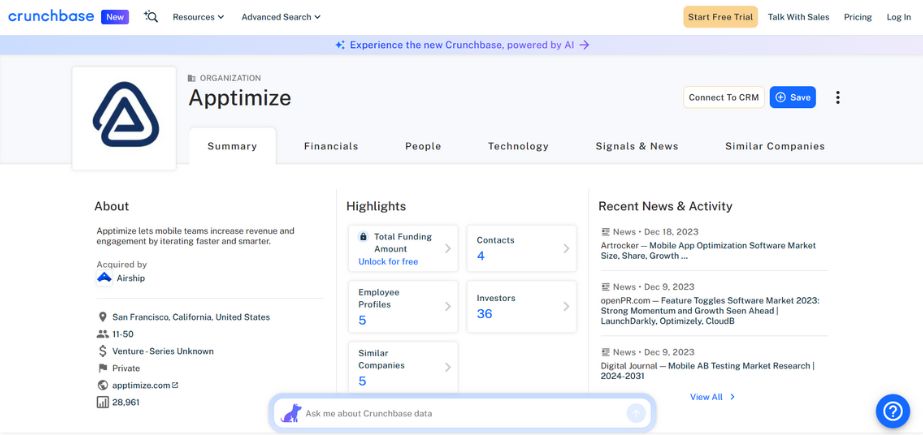Click Venture - Series Unknown text
Screen dimensions: 923x435
click(163, 351)
